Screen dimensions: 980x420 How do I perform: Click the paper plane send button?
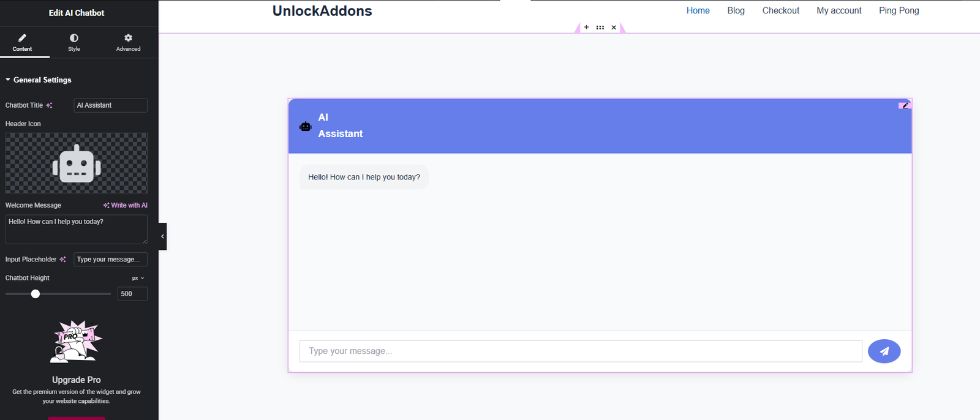(x=884, y=351)
